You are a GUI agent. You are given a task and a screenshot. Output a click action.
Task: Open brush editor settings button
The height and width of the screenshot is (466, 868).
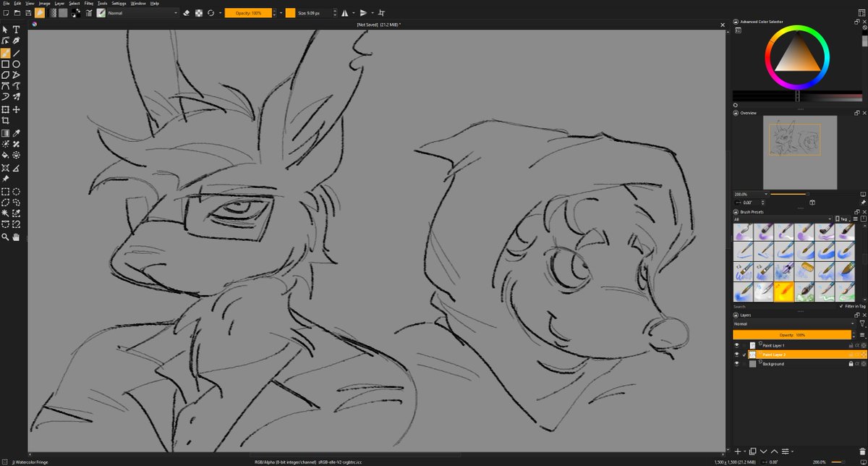(90, 13)
